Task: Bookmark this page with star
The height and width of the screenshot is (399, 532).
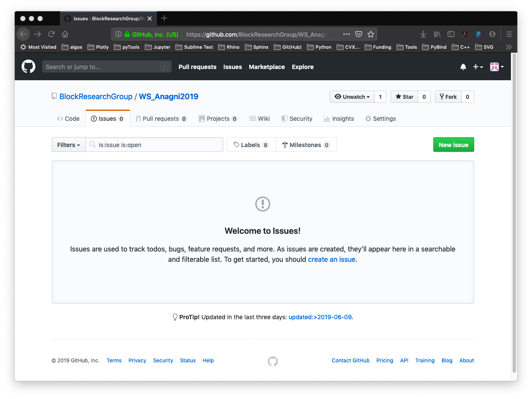Action: pyautogui.click(x=371, y=34)
